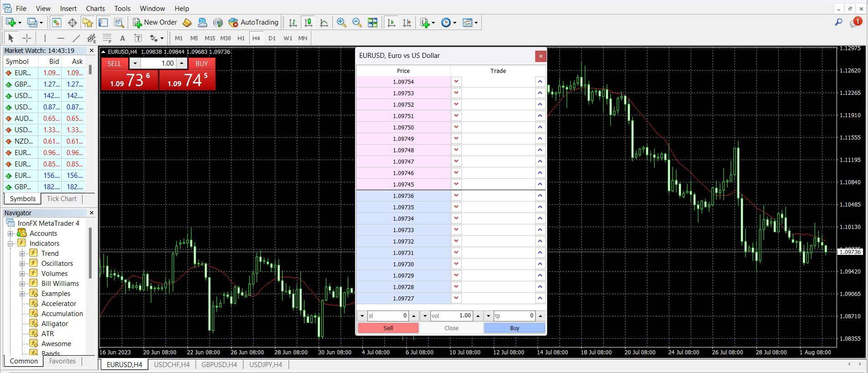Switch timeframe to MN
The height and width of the screenshot is (373, 868).
303,38
